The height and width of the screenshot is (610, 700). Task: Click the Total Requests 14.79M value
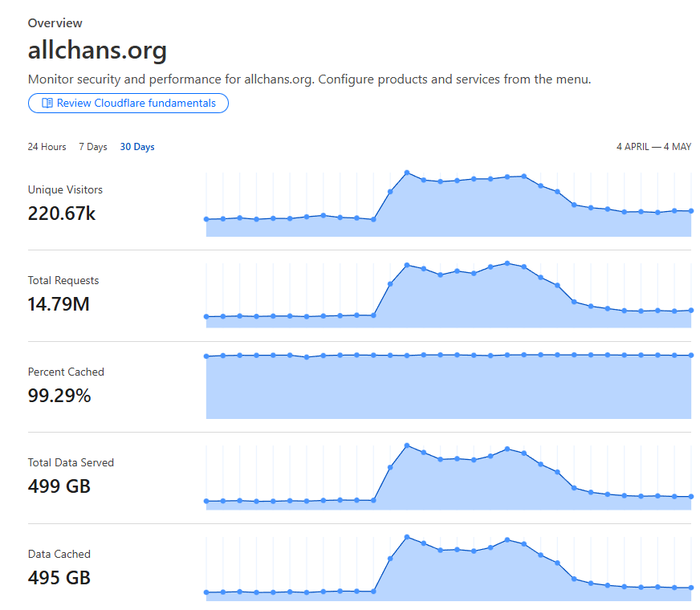59,304
